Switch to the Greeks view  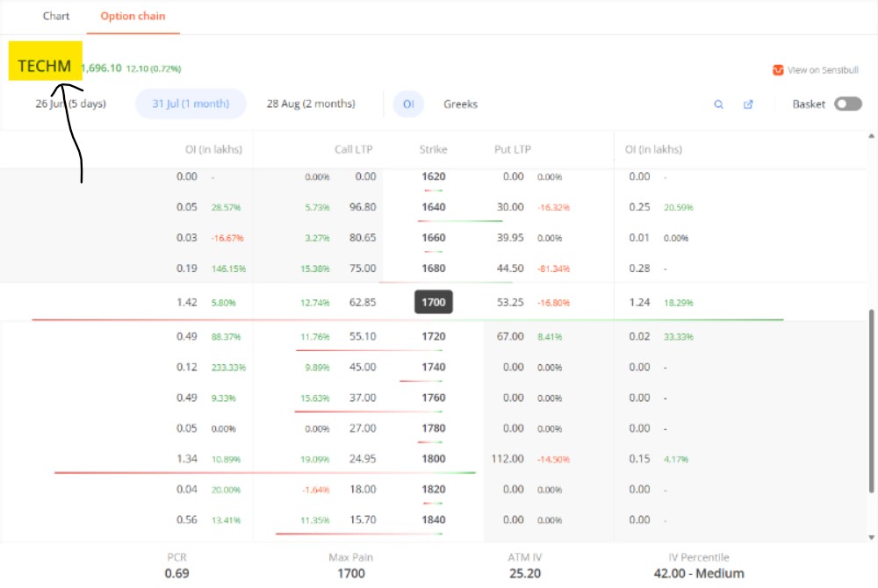click(x=460, y=104)
